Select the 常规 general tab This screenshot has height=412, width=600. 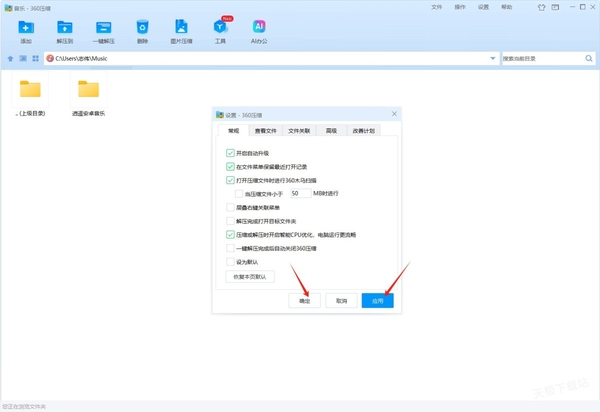coord(233,130)
